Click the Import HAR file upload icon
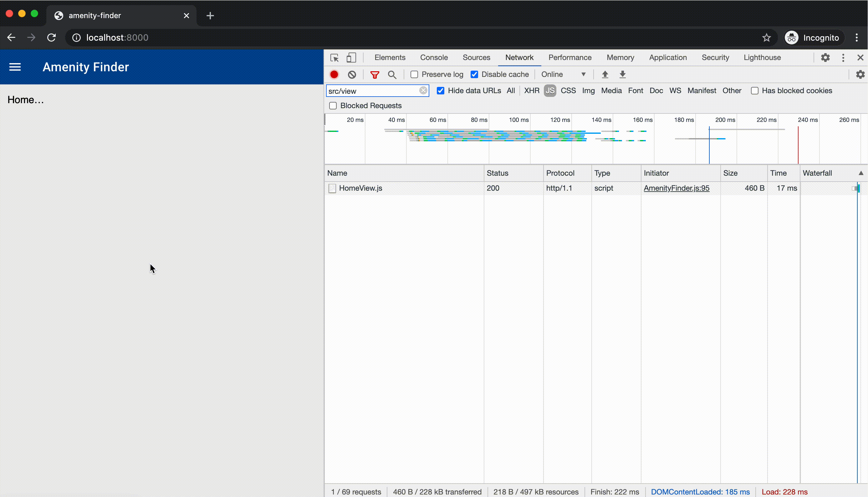 pos(605,74)
